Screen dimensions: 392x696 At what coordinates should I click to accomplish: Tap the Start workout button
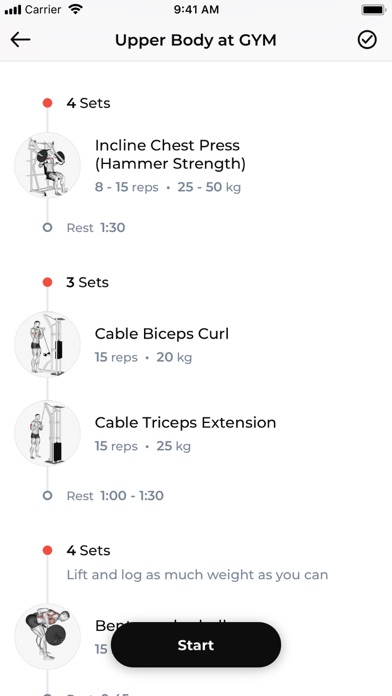click(196, 645)
